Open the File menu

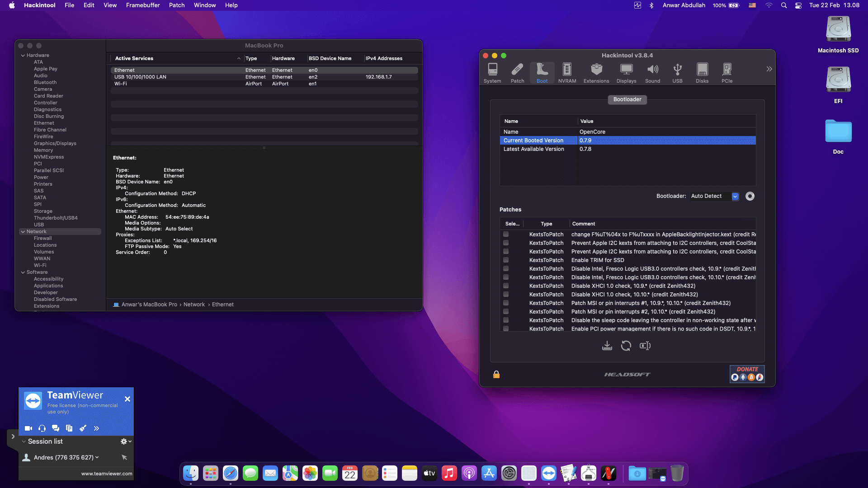coord(69,5)
